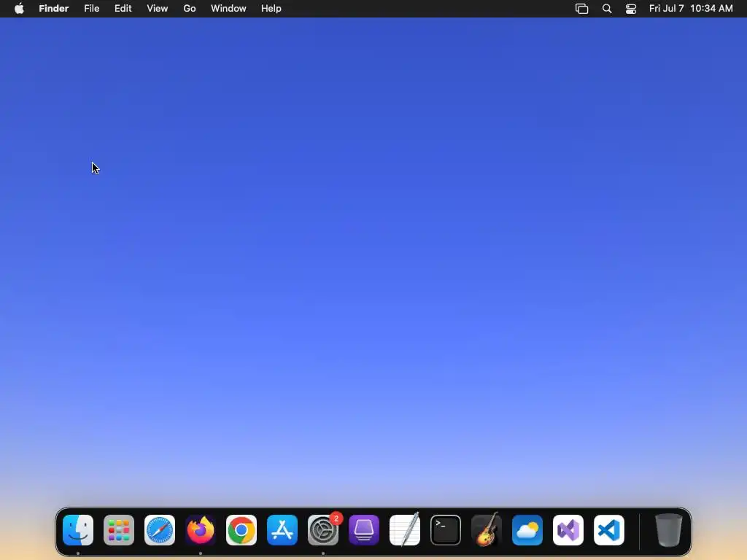
Task: Open the App Store icon
Action: [x=282, y=530]
